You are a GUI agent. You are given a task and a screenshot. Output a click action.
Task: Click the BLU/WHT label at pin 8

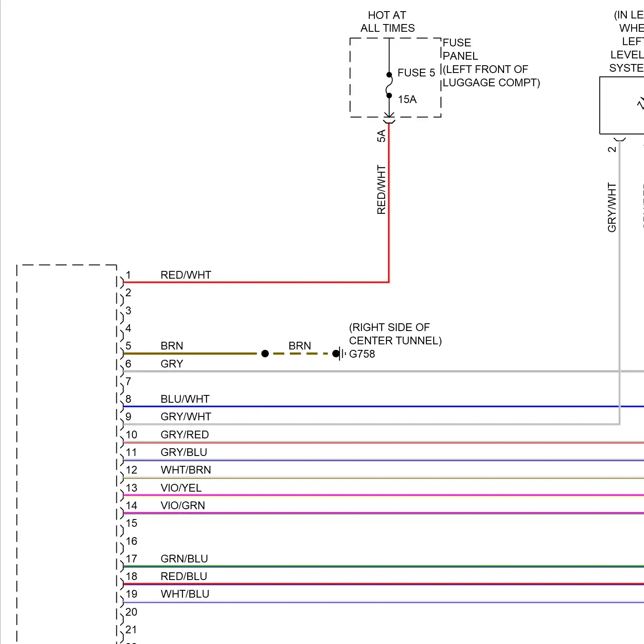pos(185,399)
